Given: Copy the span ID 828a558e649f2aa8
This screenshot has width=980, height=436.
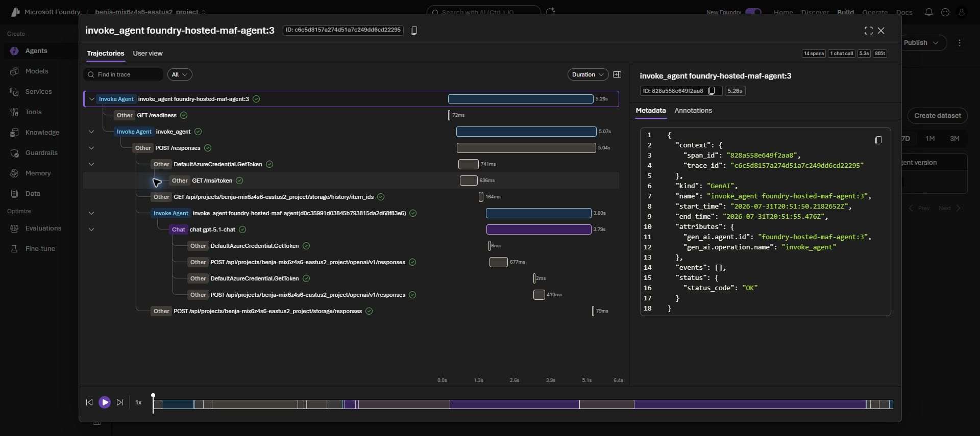Looking at the screenshot, I should [x=712, y=91].
